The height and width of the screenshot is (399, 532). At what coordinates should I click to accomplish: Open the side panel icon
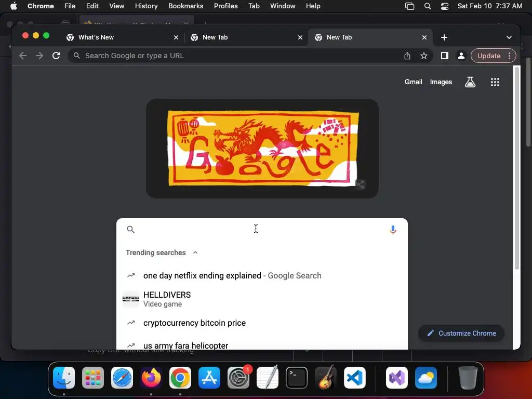pyautogui.click(x=445, y=56)
